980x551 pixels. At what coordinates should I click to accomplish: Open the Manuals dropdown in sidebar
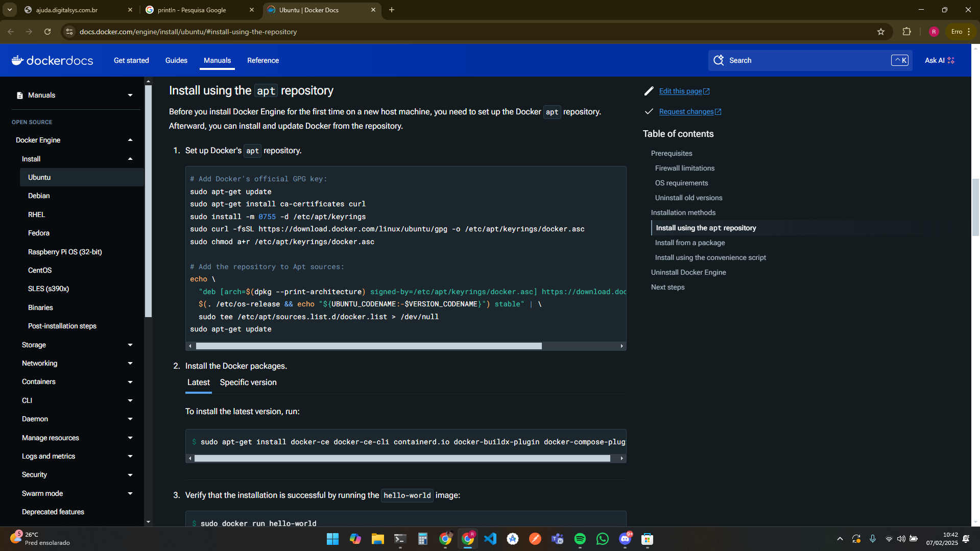click(x=130, y=95)
